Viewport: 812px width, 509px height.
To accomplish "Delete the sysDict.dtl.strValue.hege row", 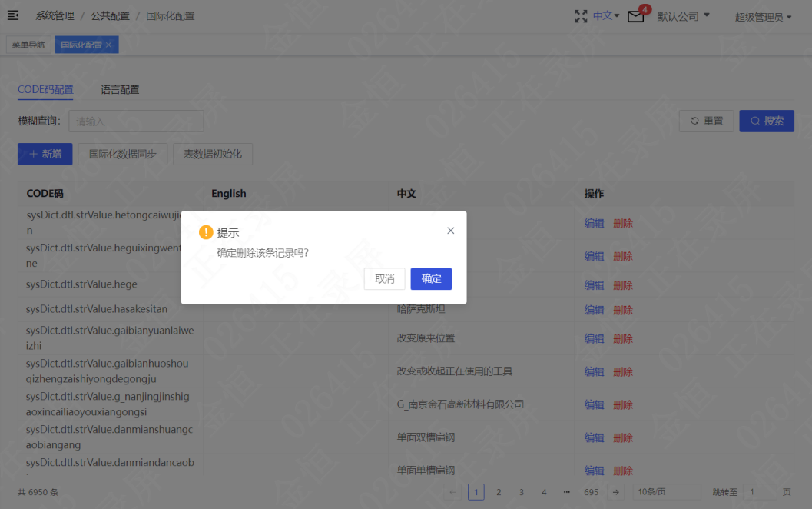I will 623,285.
